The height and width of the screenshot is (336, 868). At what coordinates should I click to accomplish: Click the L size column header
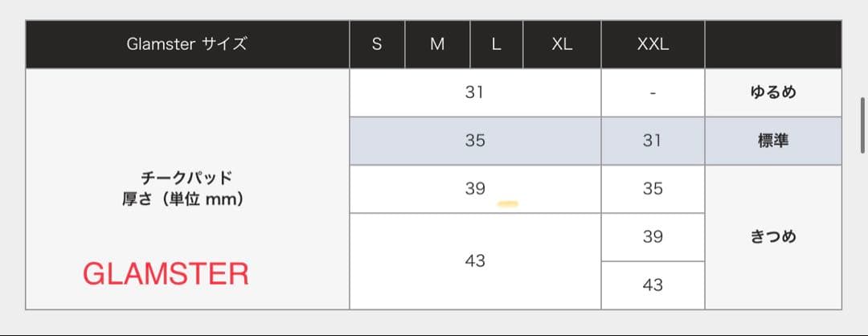496,45
